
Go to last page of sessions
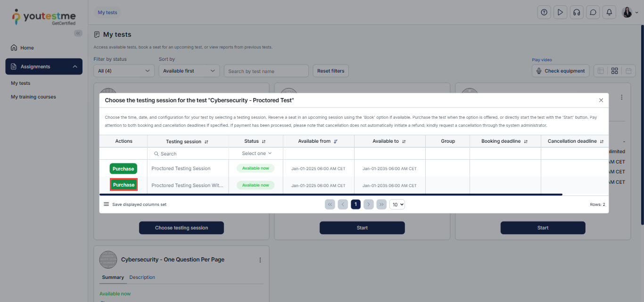click(x=381, y=204)
